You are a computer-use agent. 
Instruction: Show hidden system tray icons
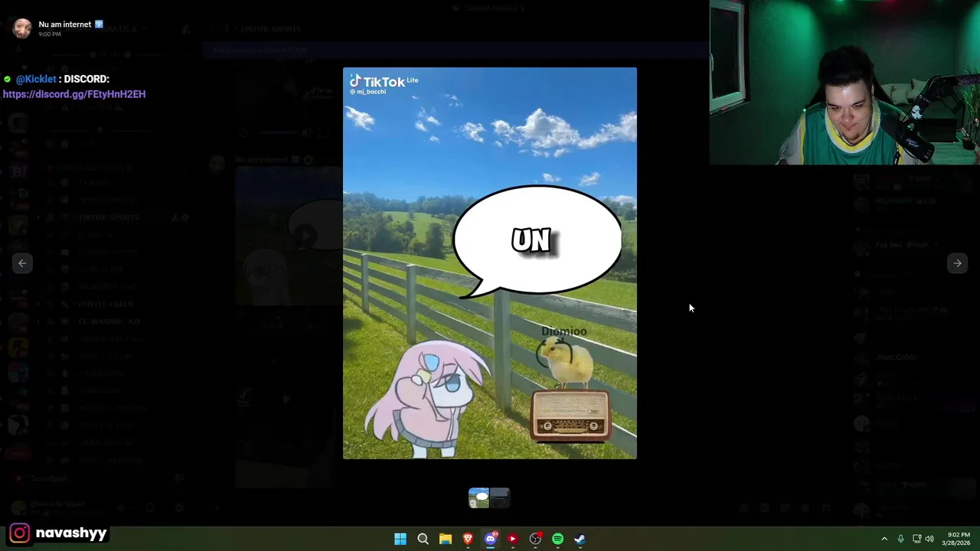(884, 539)
